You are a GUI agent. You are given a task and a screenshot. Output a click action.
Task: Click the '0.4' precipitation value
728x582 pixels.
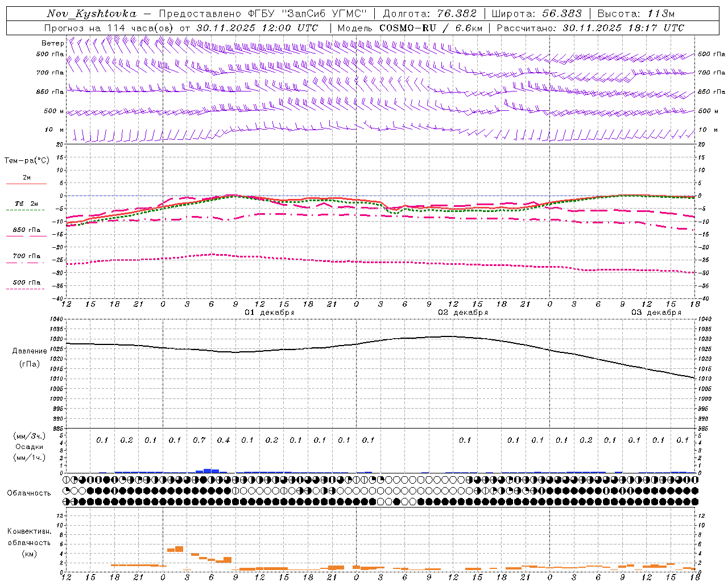[x=224, y=440]
